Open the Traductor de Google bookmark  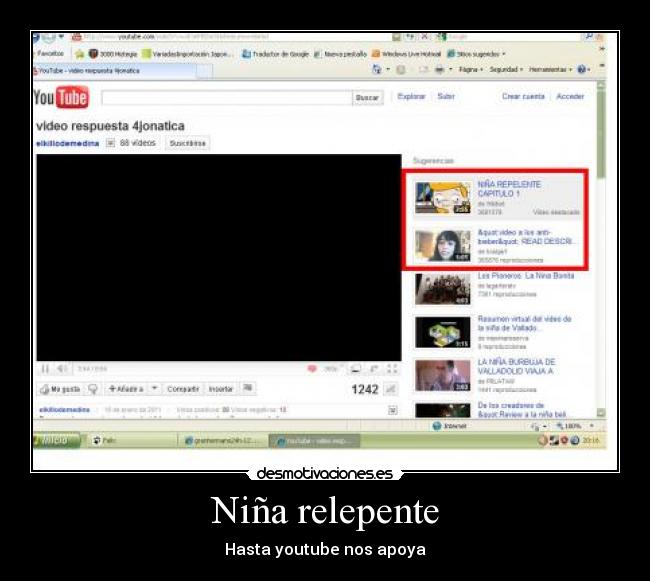pos(275,54)
